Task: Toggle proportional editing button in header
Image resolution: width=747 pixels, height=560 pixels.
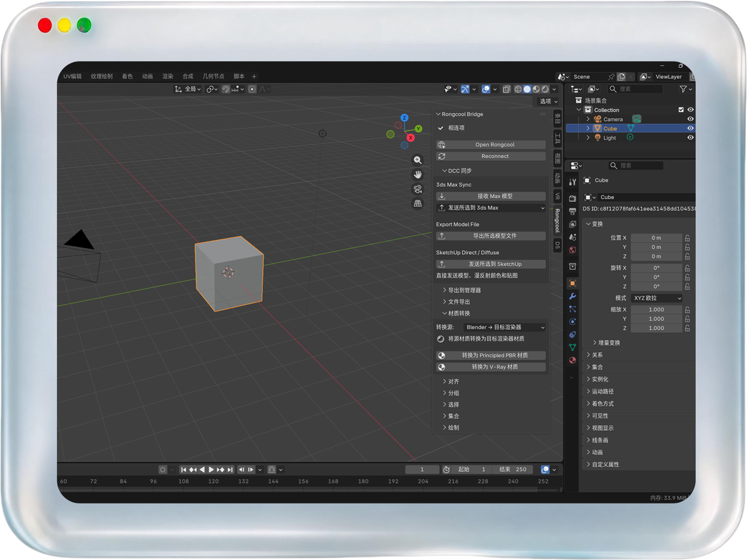Action: (x=252, y=89)
